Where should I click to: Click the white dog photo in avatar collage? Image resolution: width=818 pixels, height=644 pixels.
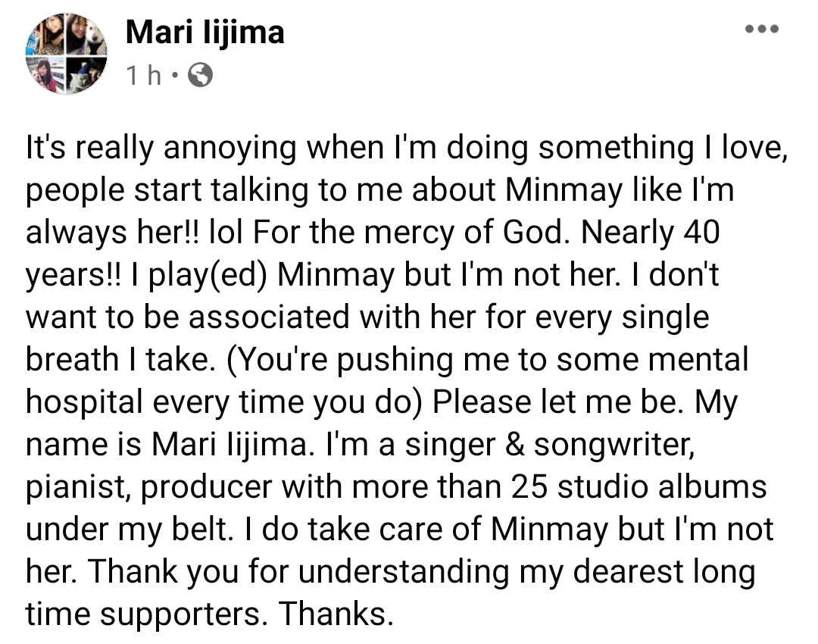[86, 33]
